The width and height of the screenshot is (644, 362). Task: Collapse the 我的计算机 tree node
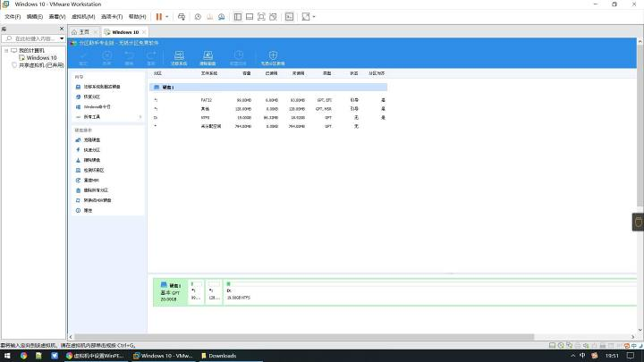point(6,50)
